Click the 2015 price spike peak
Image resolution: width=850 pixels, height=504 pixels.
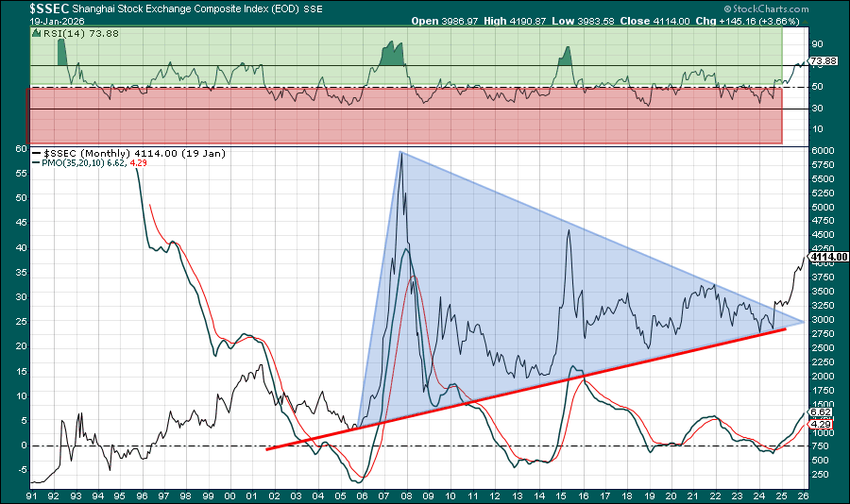(x=569, y=231)
